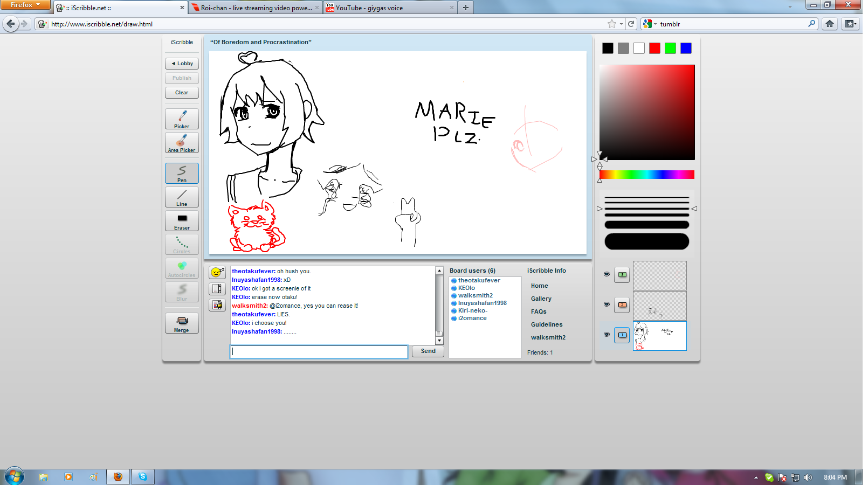The image size is (868, 485).
Task: Toggle visibility of layer 3
Action: pos(607,274)
